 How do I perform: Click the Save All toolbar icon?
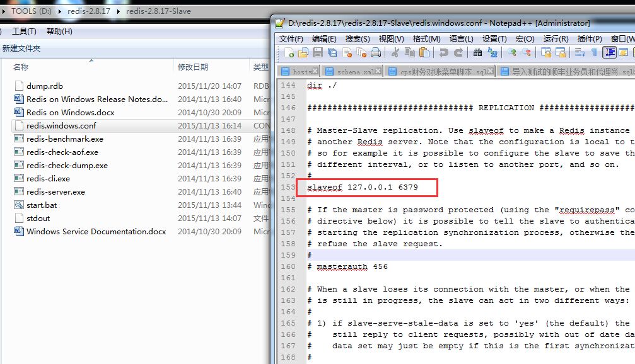click(332, 52)
